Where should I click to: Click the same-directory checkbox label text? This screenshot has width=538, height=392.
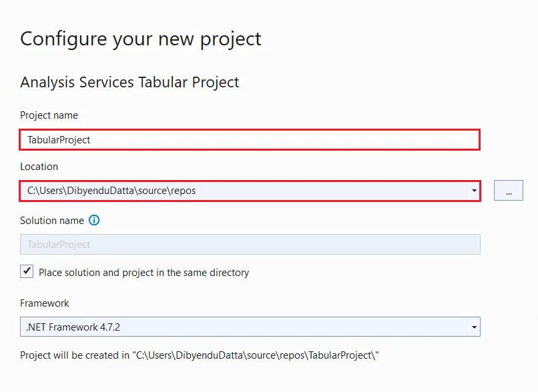pyautogui.click(x=144, y=272)
